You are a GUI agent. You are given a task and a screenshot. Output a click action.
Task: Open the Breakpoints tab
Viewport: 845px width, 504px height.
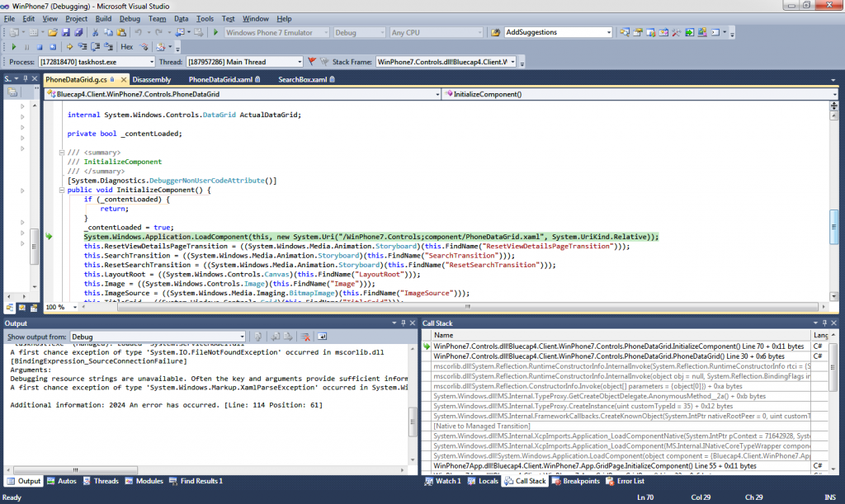(x=575, y=482)
